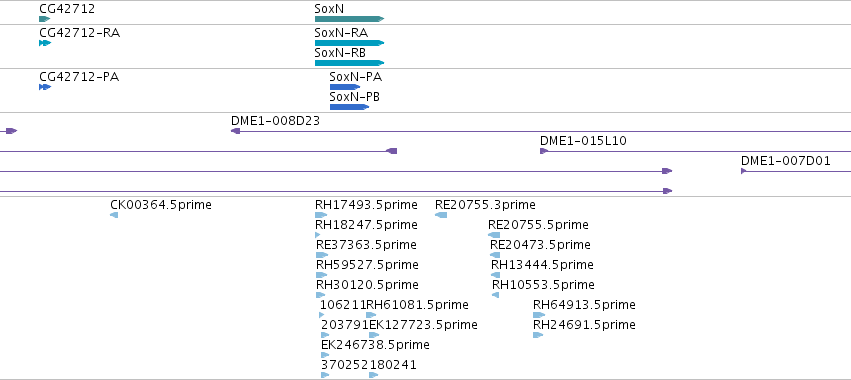Click the EK246738.5prime EST label

(375, 345)
